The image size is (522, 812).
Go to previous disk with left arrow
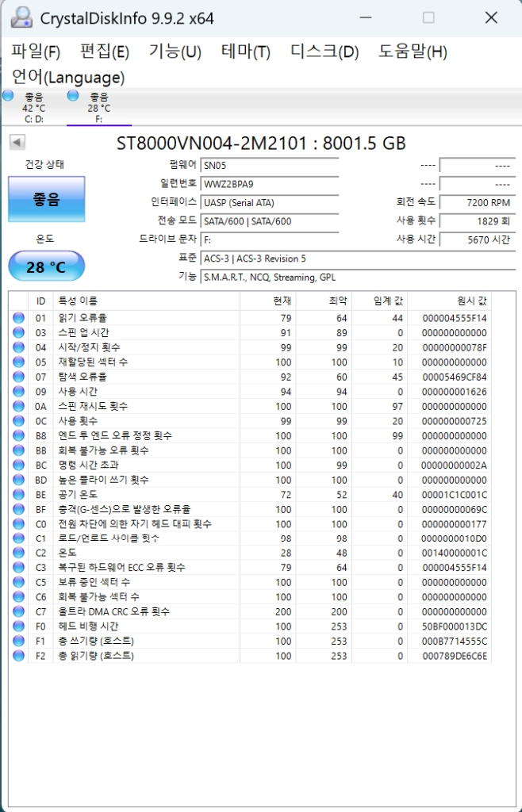(x=17, y=143)
